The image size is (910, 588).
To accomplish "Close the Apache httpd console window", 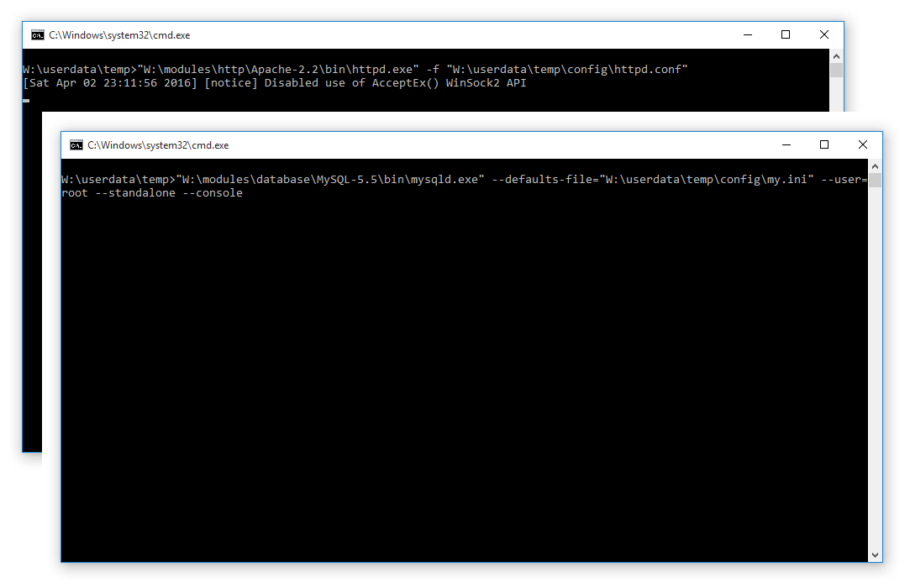I will [x=824, y=35].
